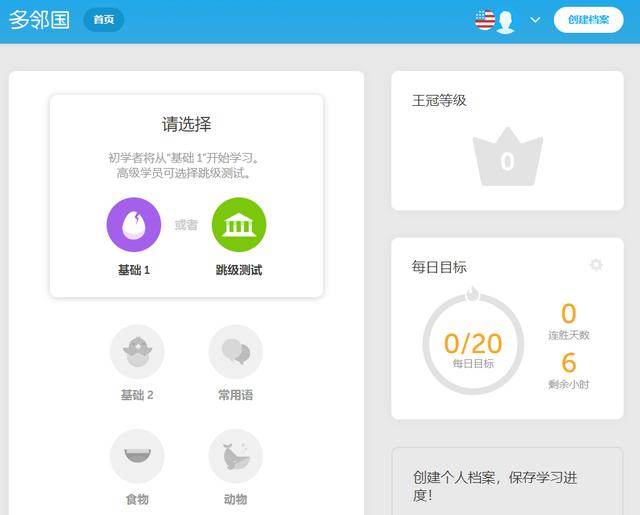
Task: Open the 常用语 speech bubbles skill
Action: (236, 352)
